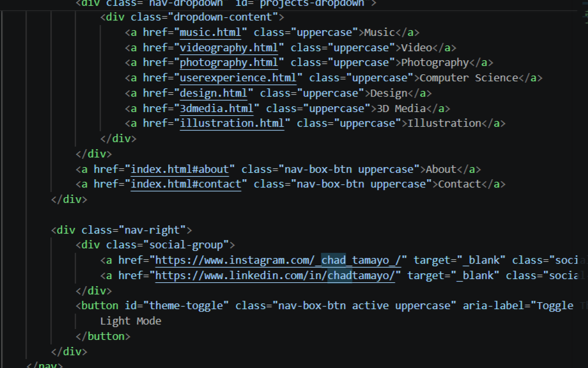Open the music.html link in code
The width and height of the screenshot is (588, 368).
pos(210,33)
